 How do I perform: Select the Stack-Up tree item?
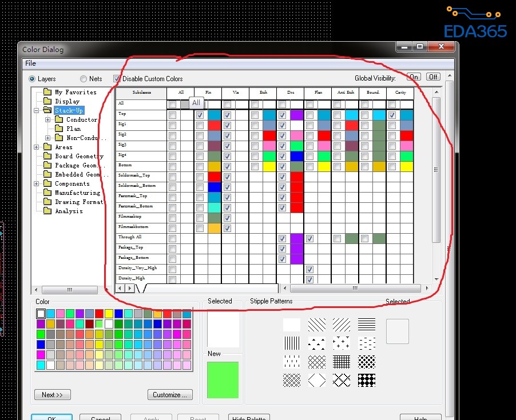[69, 110]
